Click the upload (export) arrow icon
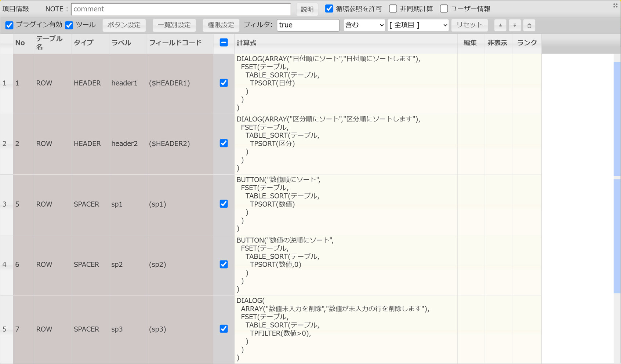This screenshot has height=364, width=621. pyautogui.click(x=515, y=25)
